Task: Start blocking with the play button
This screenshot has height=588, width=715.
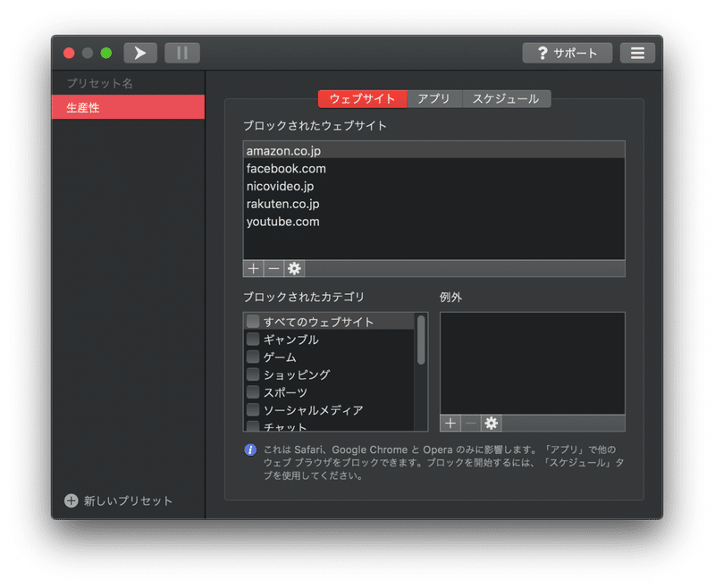Action: (140, 53)
